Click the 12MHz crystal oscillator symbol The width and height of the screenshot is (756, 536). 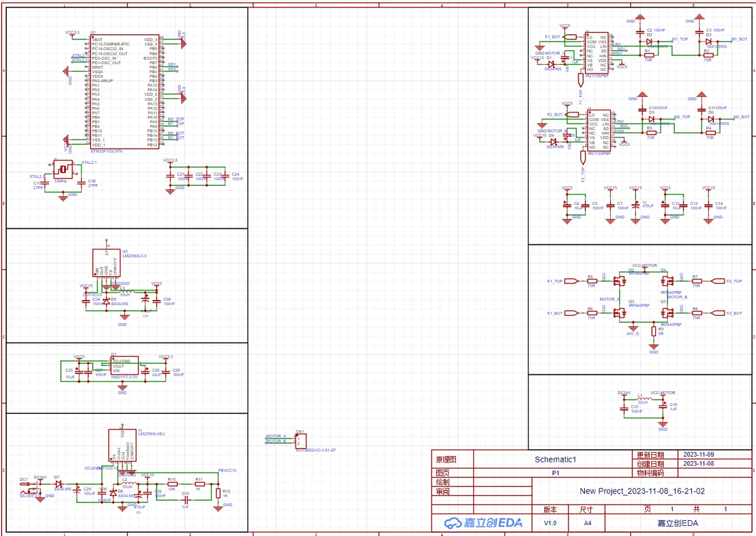[x=63, y=169]
